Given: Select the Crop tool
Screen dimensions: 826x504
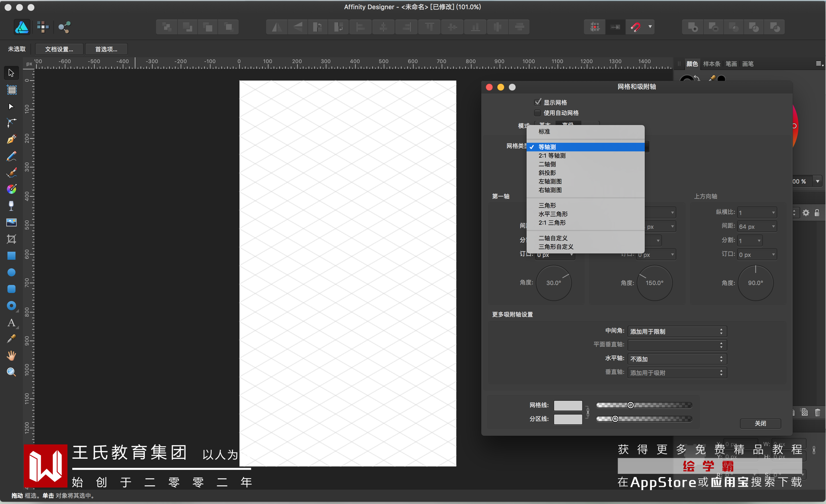Looking at the screenshot, I should 11,239.
